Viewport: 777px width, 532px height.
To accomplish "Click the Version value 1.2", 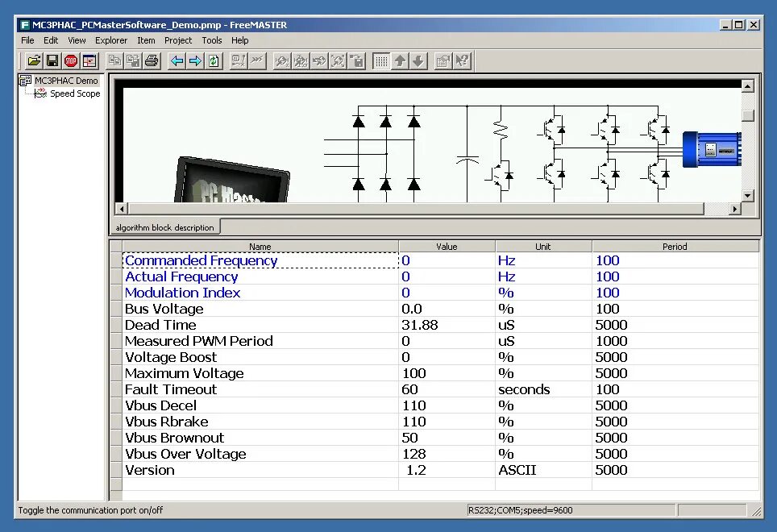I will coord(416,470).
